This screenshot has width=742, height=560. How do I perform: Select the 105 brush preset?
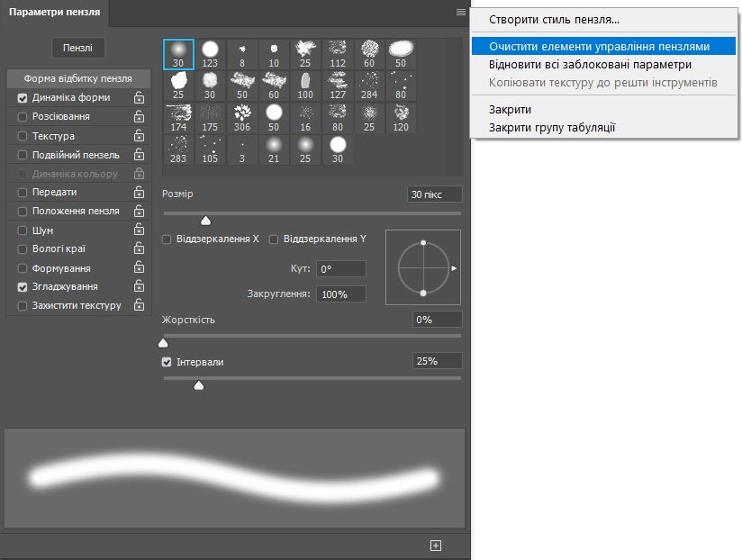pos(210,150)
